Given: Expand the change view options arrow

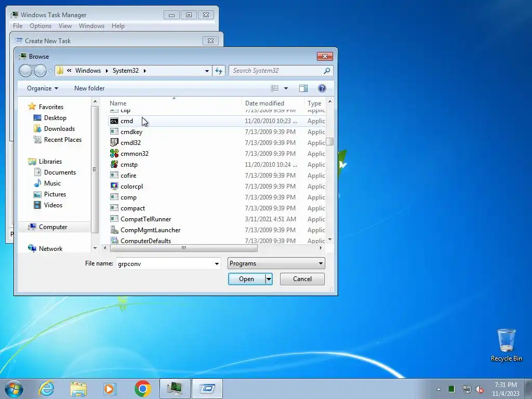Looking at the screenshot, I should (x=286, y=88).
